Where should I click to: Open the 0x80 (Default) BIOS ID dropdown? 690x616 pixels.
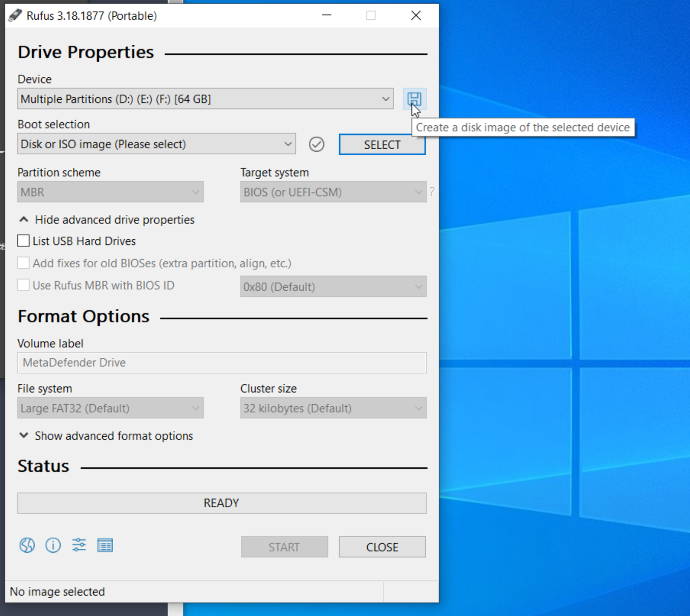coord(333,287)
